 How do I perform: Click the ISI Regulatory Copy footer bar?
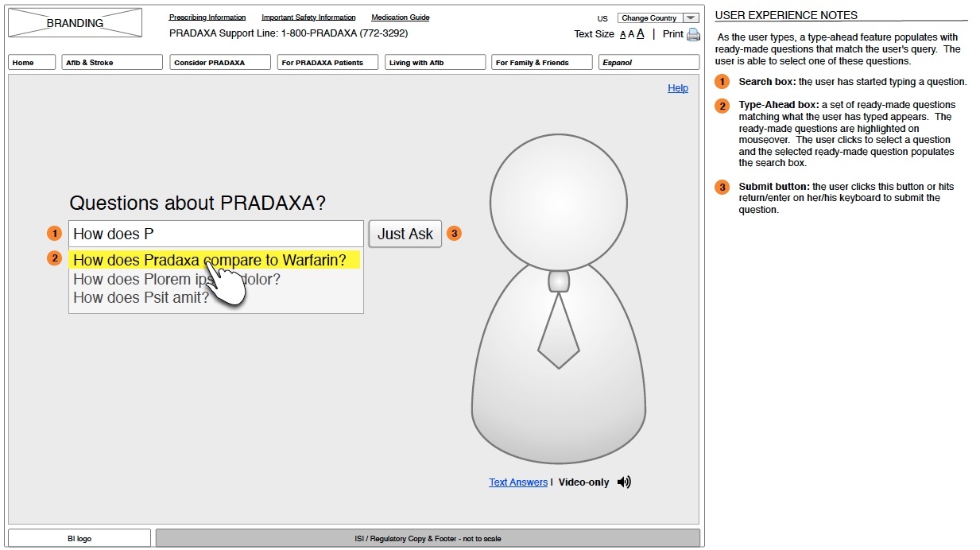click(428, 538)
